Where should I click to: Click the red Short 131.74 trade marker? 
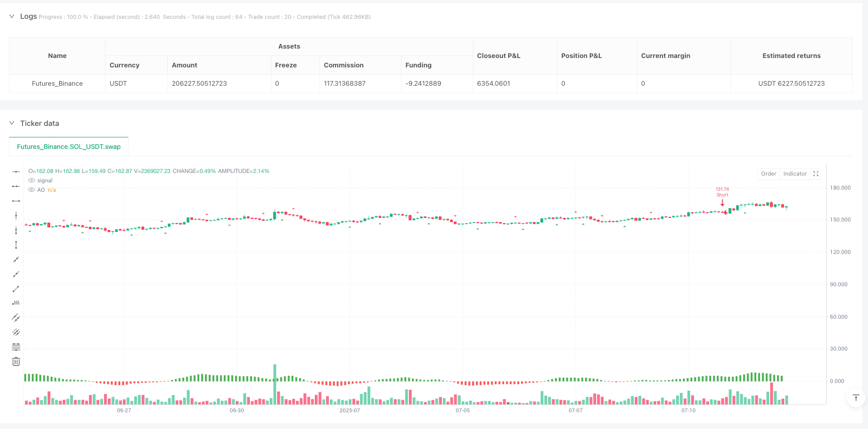coord(722,202)
